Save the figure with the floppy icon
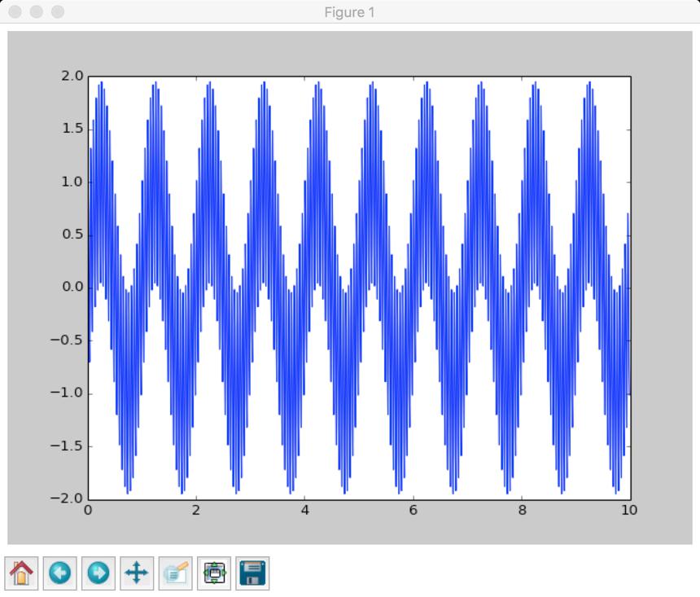 point(252,573)
